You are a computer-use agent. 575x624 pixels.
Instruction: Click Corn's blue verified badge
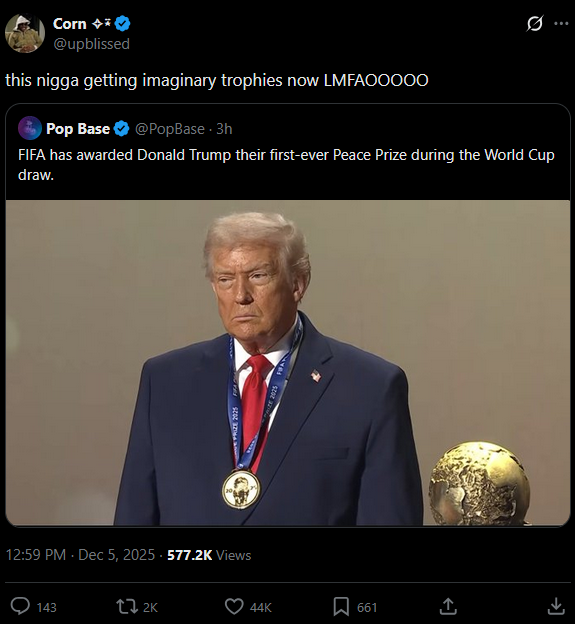tap(123, 24)
